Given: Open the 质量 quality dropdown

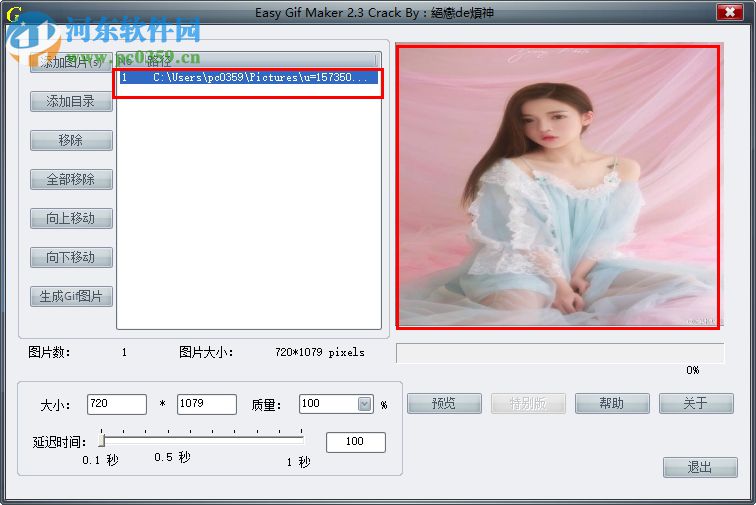Looking at the screenshot, I should pyautogui.click(x=365, y=404).
